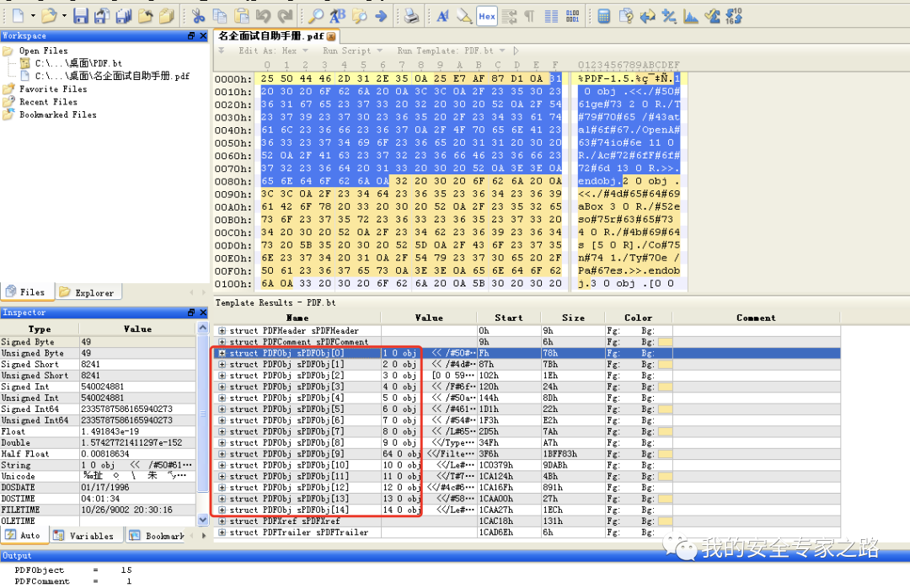
Task: Open the Base Converter tool icon
Action: click(734, 15)
